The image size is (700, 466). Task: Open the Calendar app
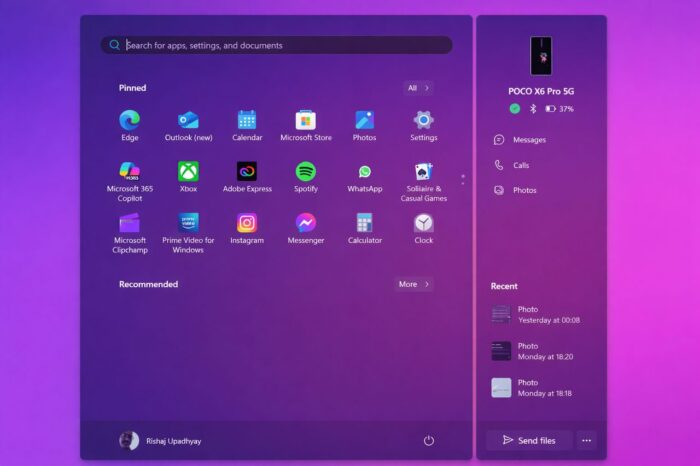tap(247, 125)
